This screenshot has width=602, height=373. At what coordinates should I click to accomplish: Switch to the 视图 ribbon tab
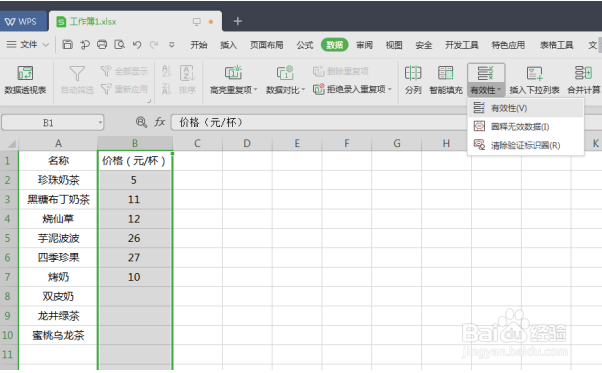pyautogui.click(x=394, y=45)
